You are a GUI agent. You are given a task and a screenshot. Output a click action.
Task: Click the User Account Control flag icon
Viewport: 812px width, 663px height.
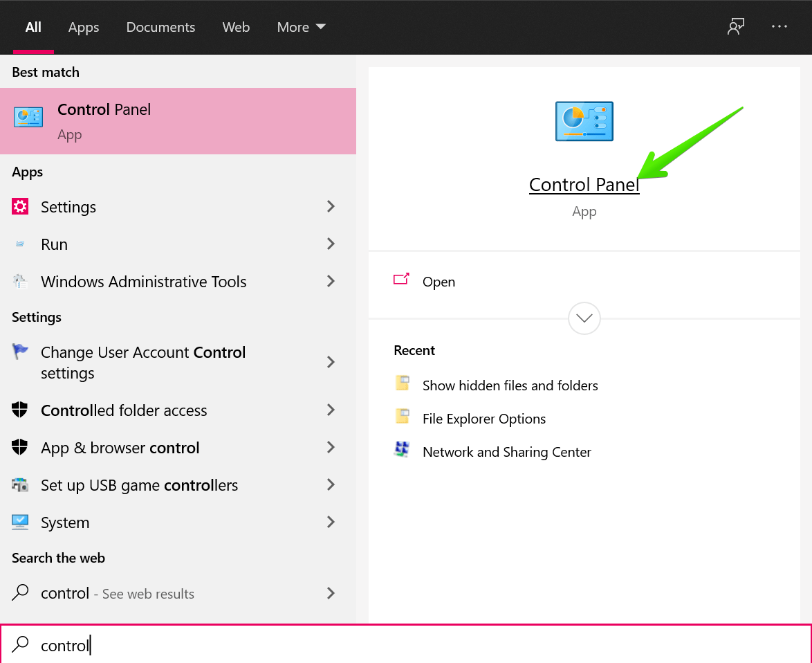tap(20, 352)
